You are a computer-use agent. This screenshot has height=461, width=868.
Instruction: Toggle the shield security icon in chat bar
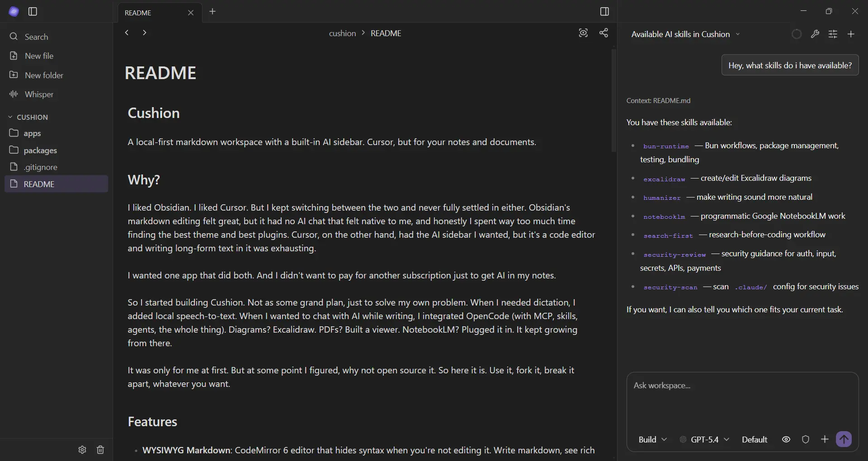pos(807,439)
